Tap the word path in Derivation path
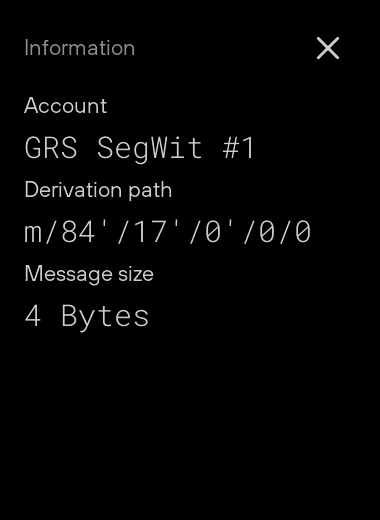The image size is (380, 520). (x=150, y=190)
